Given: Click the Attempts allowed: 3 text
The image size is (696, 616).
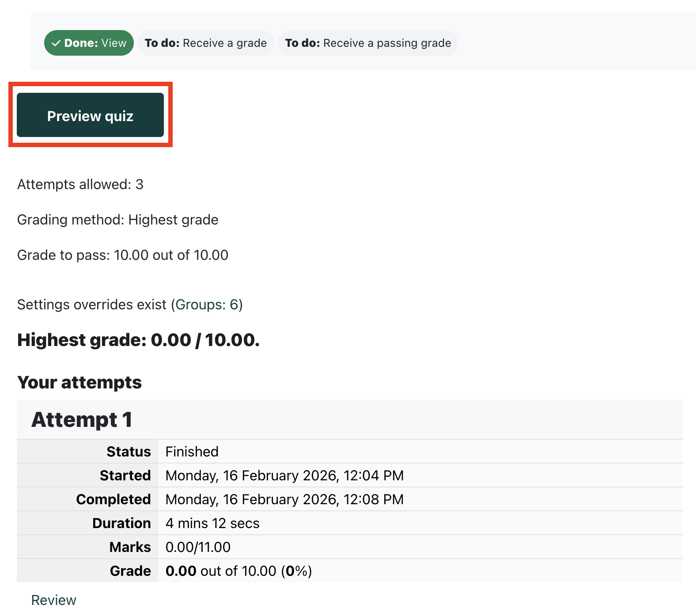Looking at the screenshot, I should coord(80,184).
